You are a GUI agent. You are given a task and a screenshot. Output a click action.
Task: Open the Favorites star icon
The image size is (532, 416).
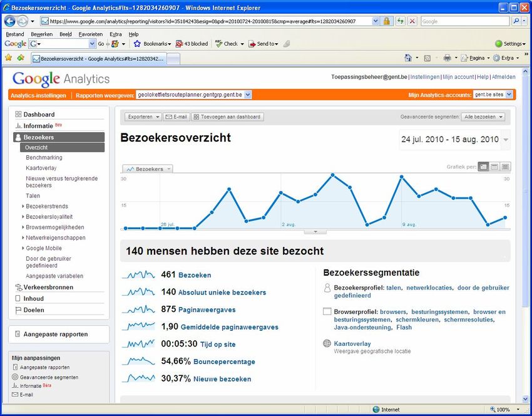pos(9,58)
